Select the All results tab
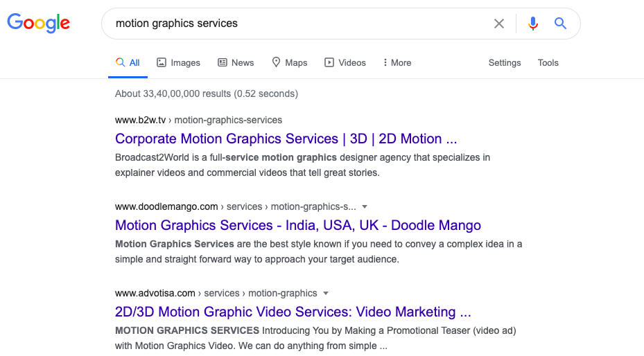Screen dimensions: 644x356 tap(128, 63)
